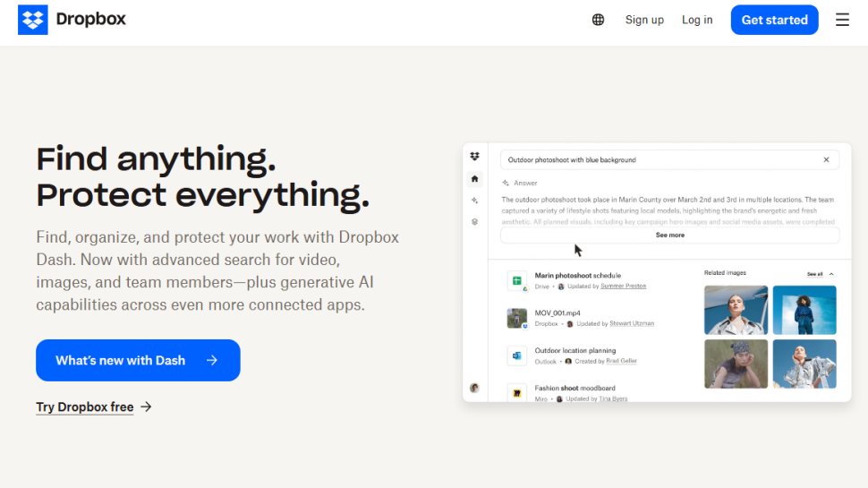Click the Tina Byers link
This screenshot has height=488, width=868.
point(613,398)
